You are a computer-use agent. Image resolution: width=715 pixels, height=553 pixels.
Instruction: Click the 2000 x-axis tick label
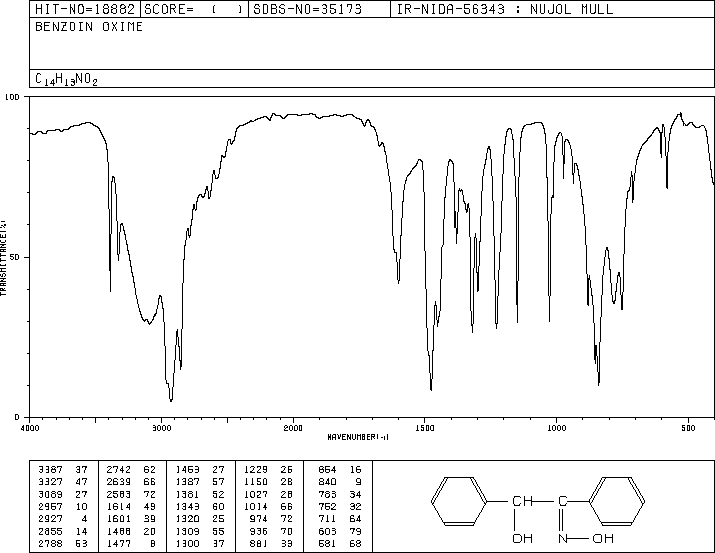(x=293, y=428)
